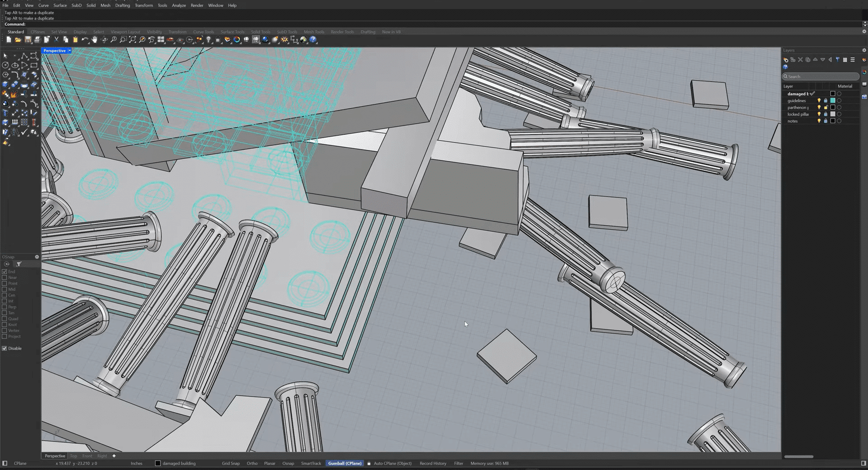
Task: Lock the parthenon layer using padlock
Action: pyautogui.click(x=825, y=107)
